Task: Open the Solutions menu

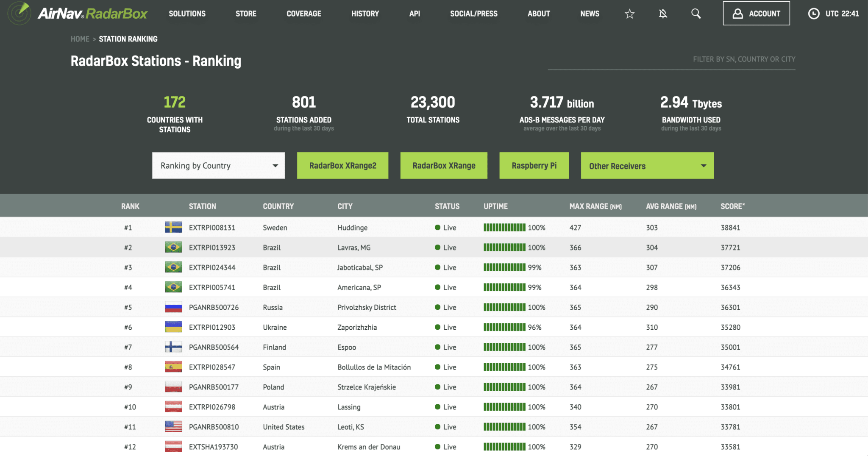Action: point(187,14)
